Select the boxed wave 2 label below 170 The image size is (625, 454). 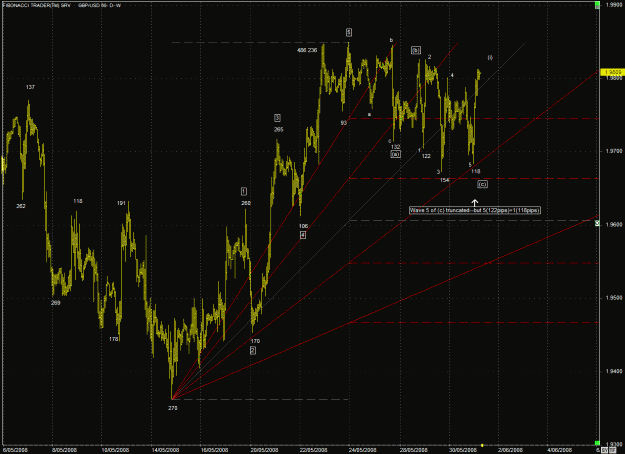click(x=253, y=350)
